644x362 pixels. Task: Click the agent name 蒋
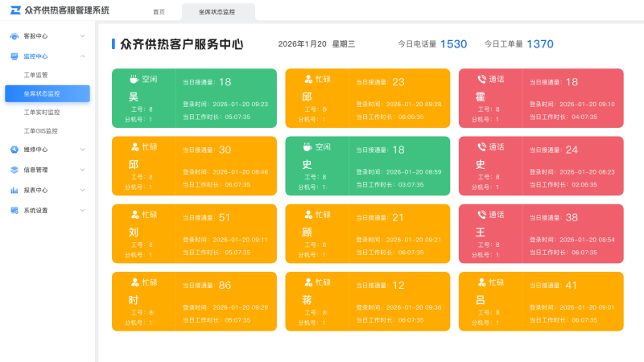307,300
